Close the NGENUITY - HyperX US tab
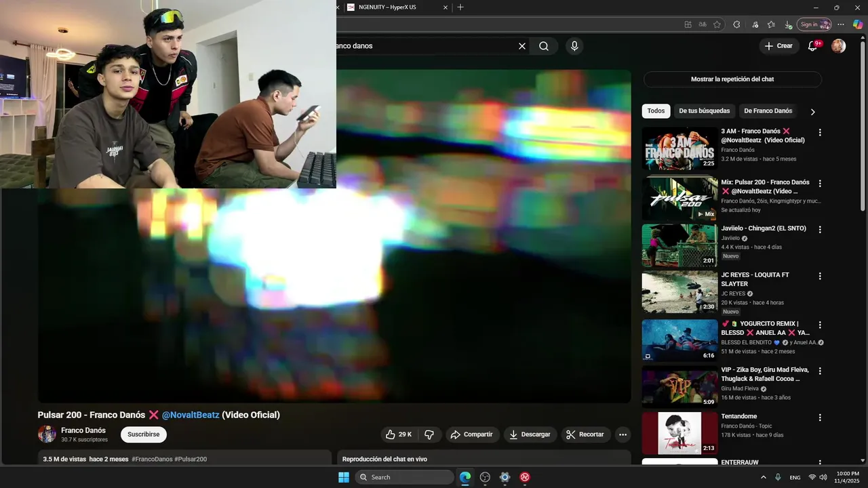Image resolution: width=868 pixels, height=488 pixels. [445, 7]
